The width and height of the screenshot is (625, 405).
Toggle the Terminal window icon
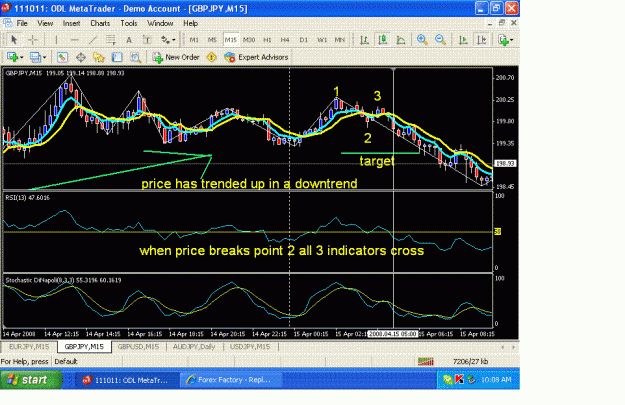pos(117,57)
